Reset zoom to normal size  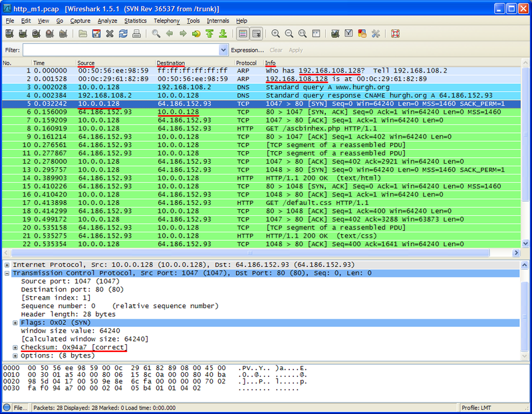[x=303, y=34]
